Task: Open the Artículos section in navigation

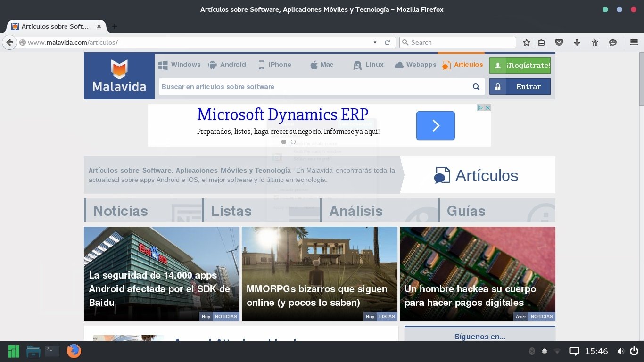Action: tap(462, 65)
